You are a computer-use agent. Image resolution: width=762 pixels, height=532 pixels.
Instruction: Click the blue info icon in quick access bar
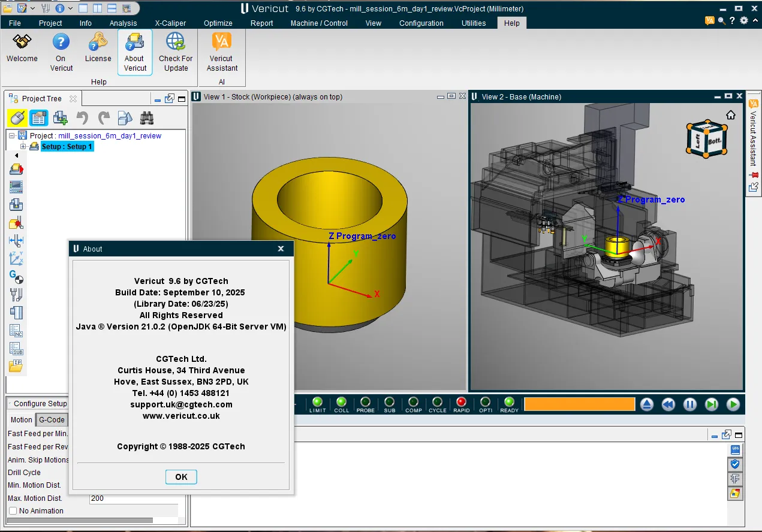[x=61, y=8]
